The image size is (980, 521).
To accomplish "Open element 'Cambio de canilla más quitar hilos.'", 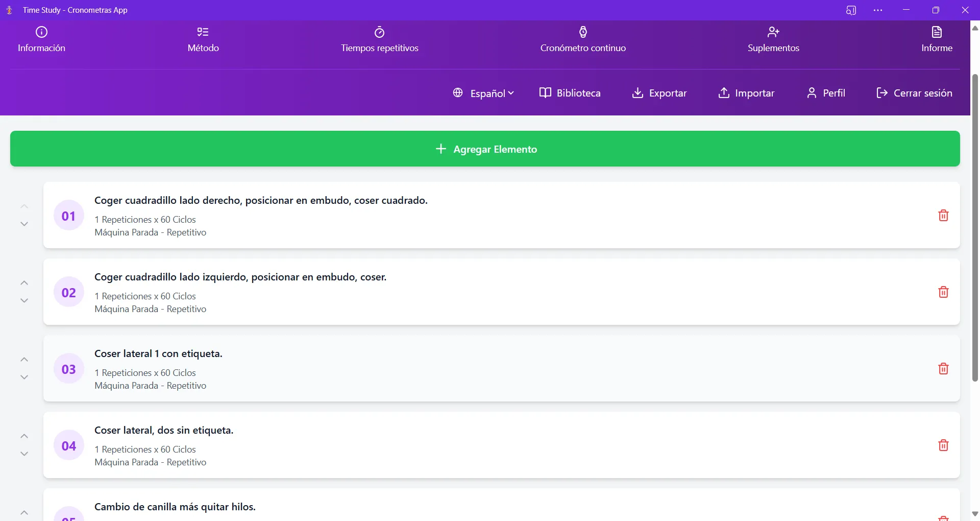I will (501, 505).
